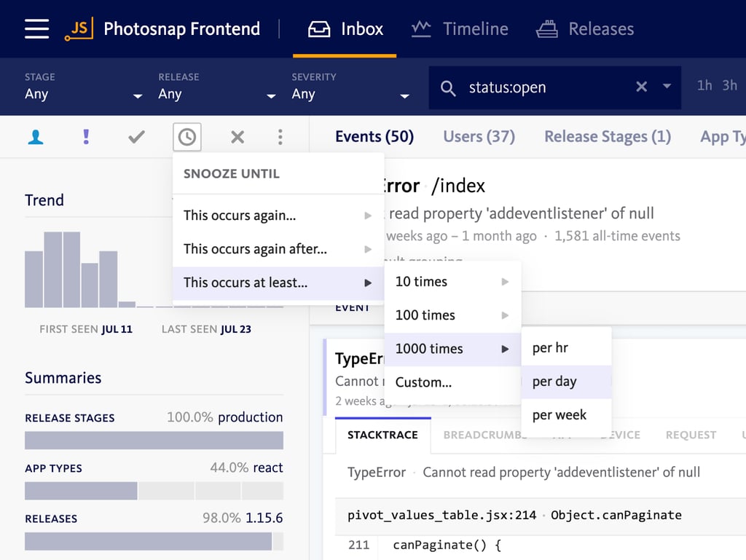
Task: Switch to the Timeline tab
Action: [460, 29]
